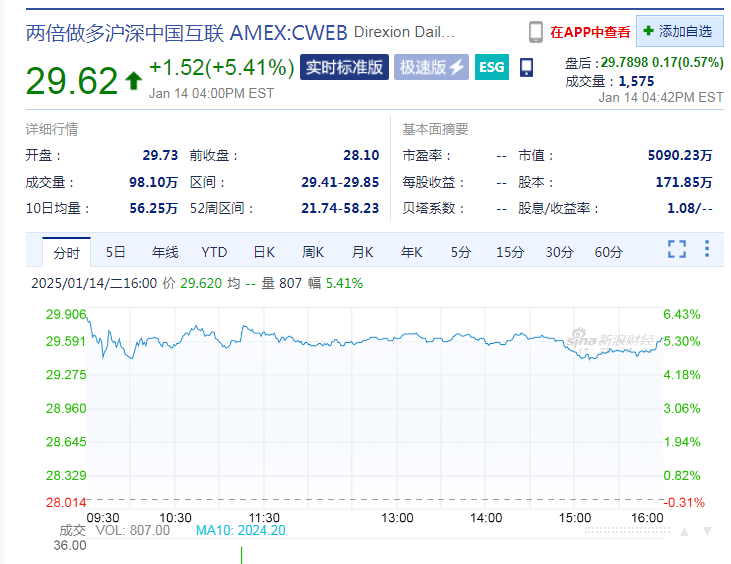The height and width of the screenshot is (564, 731).
Task: Click opening price value 29.73
Action: point(160,155)
